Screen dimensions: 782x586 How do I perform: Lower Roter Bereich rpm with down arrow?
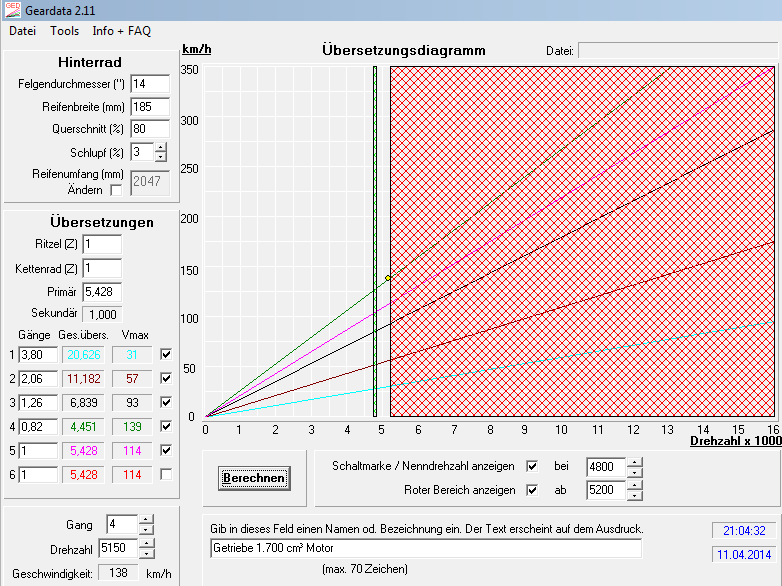(x=633, y=496)
